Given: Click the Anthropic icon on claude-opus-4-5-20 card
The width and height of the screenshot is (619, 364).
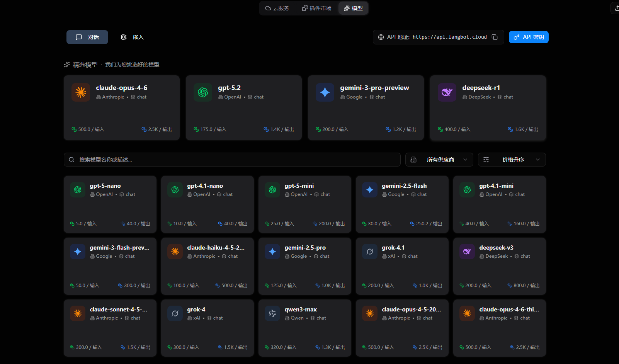Looking at the screenshot, I should point(370,313).
